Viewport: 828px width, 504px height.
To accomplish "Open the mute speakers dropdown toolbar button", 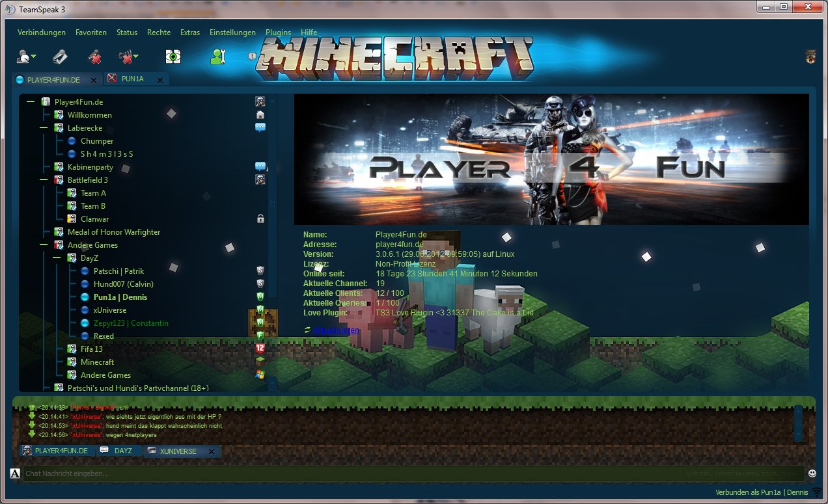I will [x=128, y=57].
